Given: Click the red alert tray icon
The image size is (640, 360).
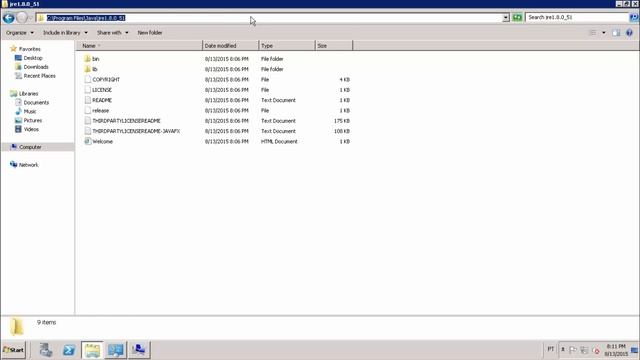Looking at the screenshot, I should coord(596,351).
